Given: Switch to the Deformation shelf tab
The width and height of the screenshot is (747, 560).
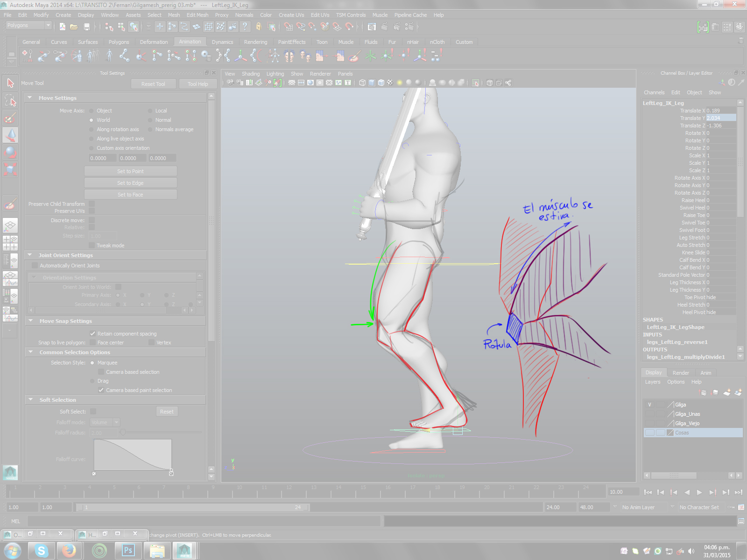Looking at the screenshot, I should (x=154, y=42).
